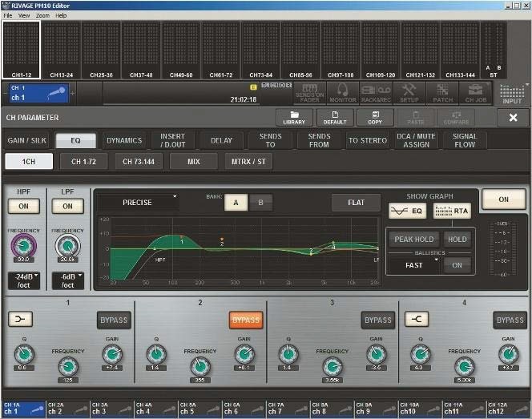Open the EQ Library
Viewport: 532px width, 419px height.
coord(293,117)
